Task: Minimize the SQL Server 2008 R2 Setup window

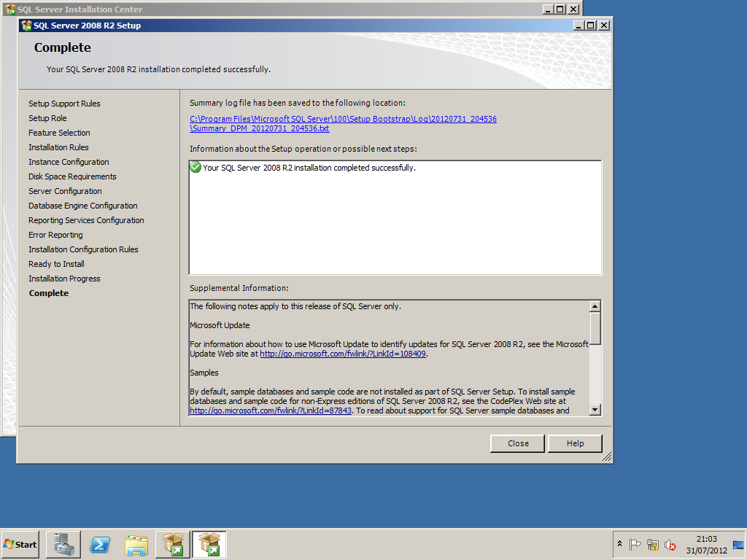Action: click(578, 26)
